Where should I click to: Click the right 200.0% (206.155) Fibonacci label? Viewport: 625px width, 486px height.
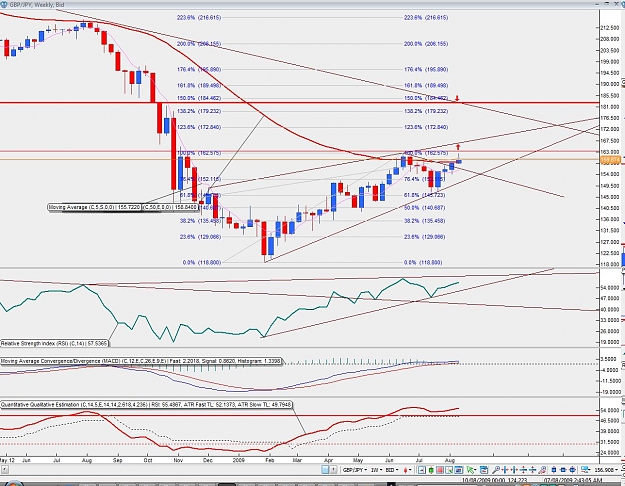(426, 44)
